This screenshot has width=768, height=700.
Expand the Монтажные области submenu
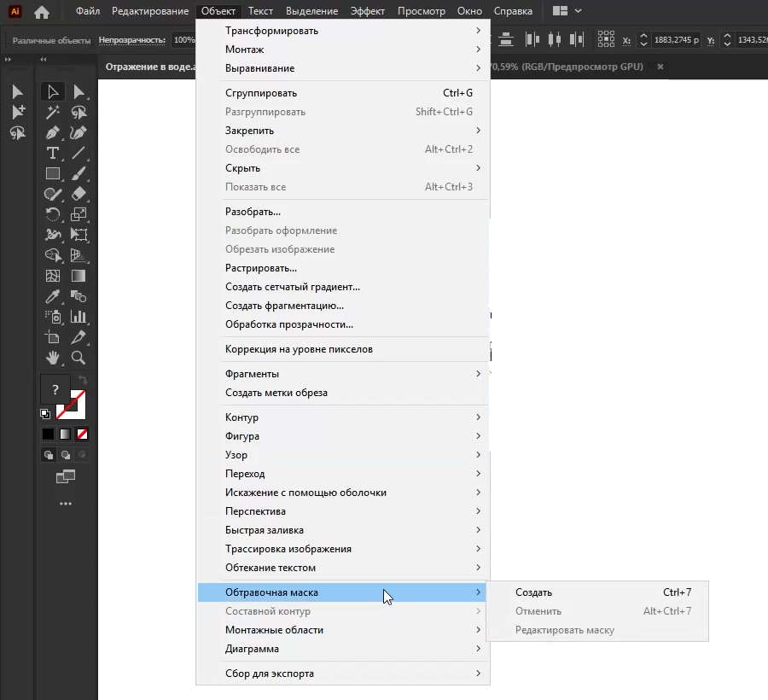[343, 630]
